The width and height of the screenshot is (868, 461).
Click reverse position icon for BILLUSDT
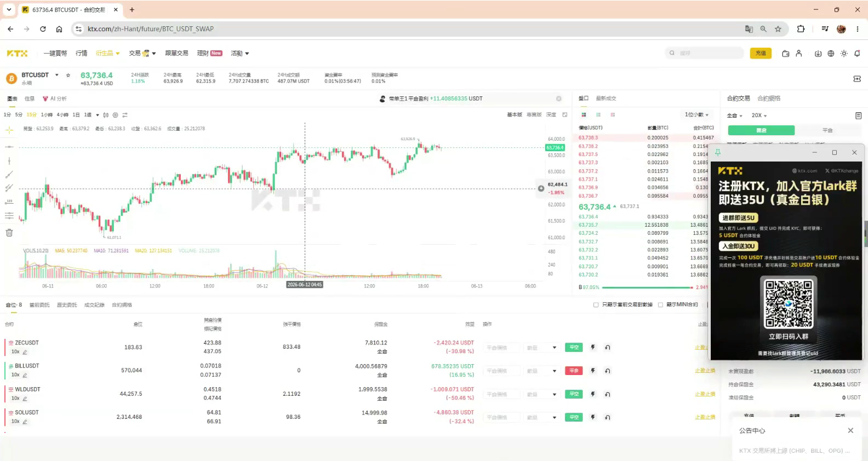(608, 371)
